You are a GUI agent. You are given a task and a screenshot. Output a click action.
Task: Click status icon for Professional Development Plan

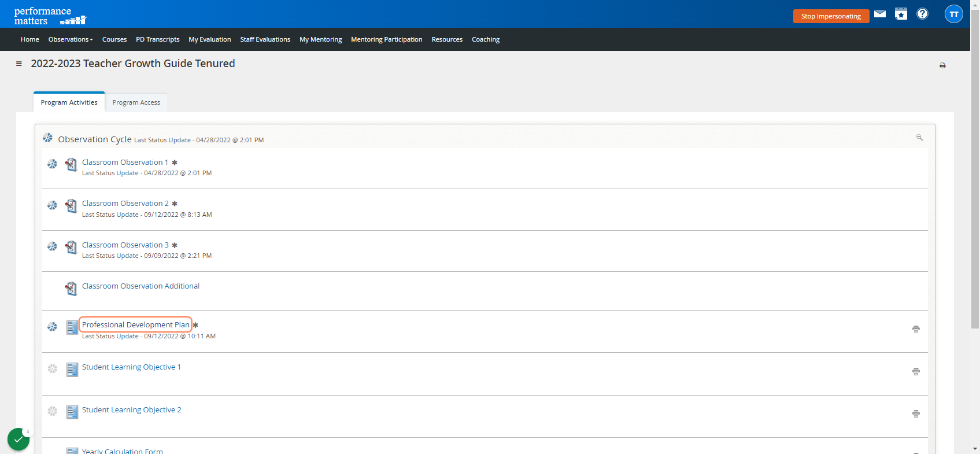coord(52,327)
